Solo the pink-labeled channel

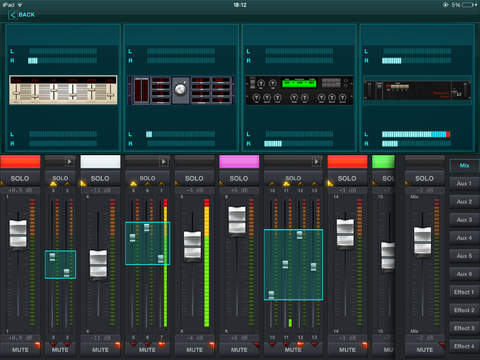239,179
